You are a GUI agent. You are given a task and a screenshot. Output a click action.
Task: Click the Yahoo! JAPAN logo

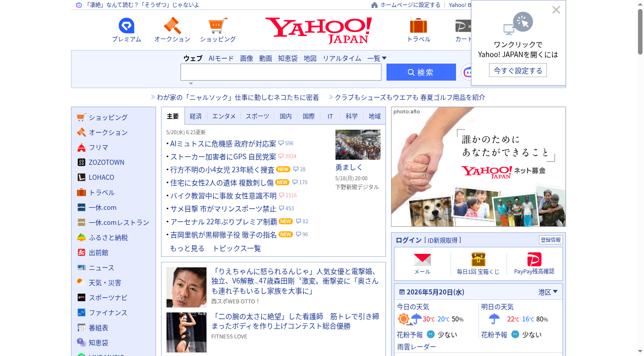[x=318, y=30]
